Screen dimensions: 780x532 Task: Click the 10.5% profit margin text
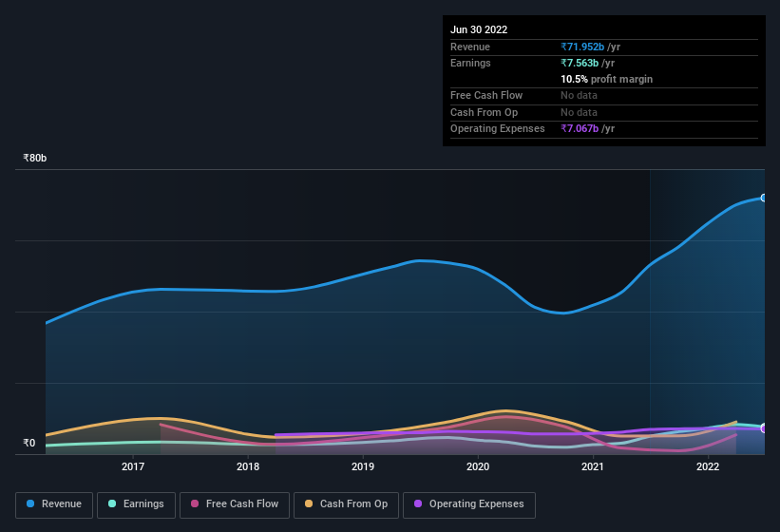606,79
